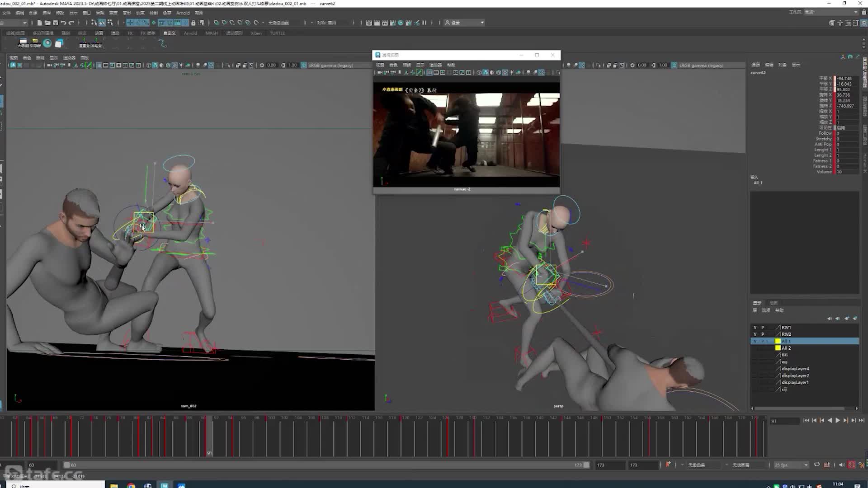Viewport: 868px width, 488px height.
Task: Click the audio speaker icon near fps
Action: pos(842,465)
